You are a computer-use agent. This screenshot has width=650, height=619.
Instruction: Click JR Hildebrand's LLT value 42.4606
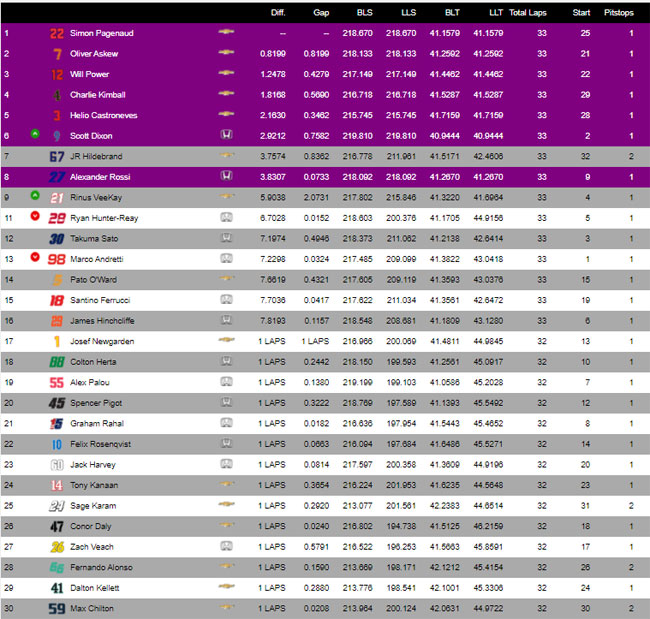tap(488, 157)
